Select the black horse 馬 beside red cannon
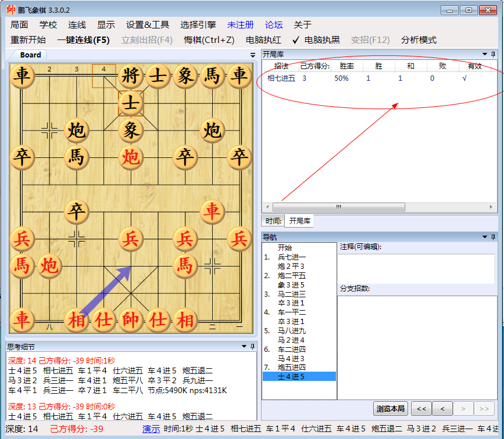This screenshot has width=504, height=439. 76,157
